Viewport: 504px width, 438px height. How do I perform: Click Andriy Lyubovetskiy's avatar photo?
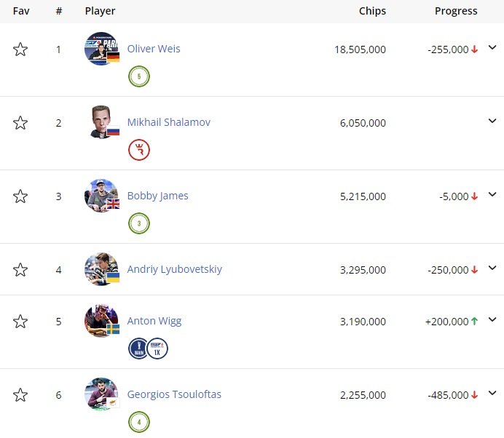click(101, 269)
